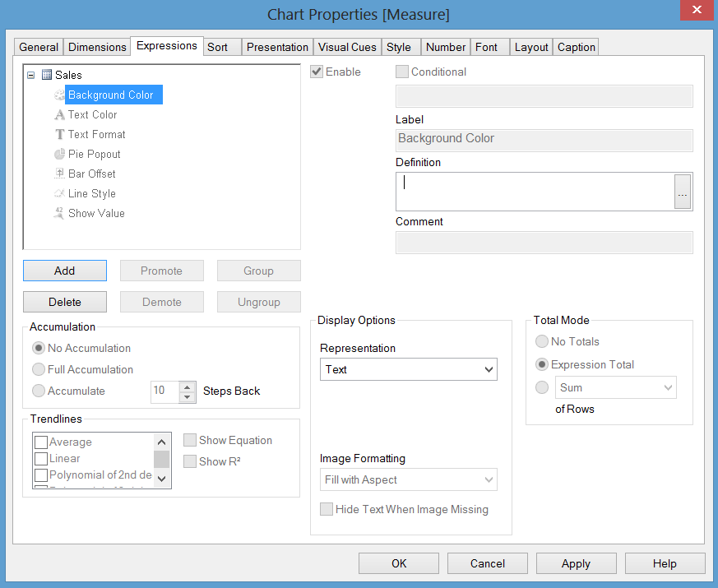Click the Steps Back number field
The image size is (718, 588).
(x=164, y=392)
